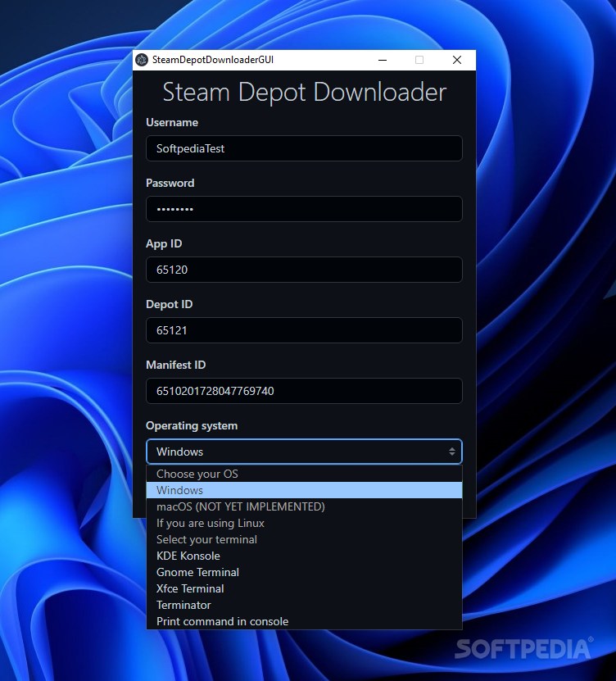The image size is (616, 681).
Task: Focus the Password input field
Action: [304, 209]
